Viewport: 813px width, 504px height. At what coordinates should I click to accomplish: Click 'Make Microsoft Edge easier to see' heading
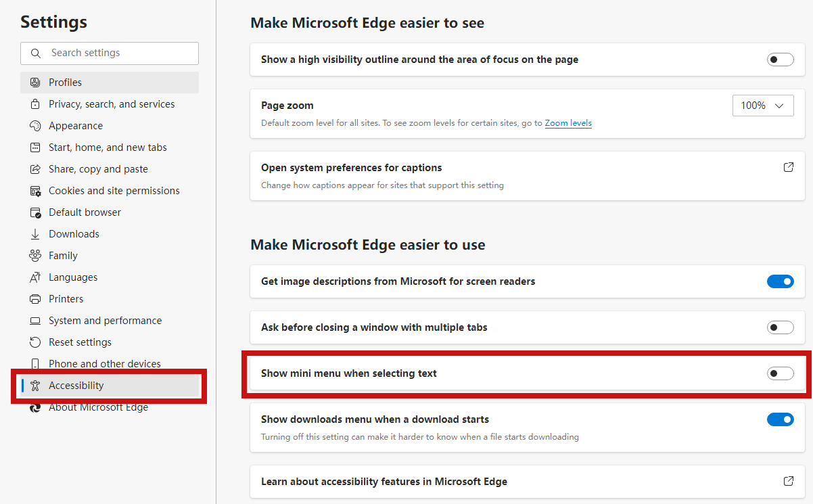367,23
